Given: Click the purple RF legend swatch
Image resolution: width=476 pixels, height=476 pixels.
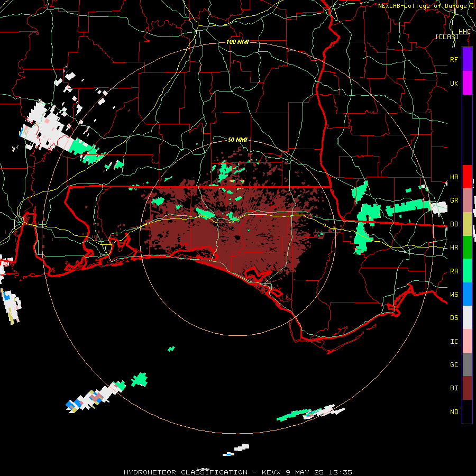Looking at the screenshot, I should coord(467,59).
